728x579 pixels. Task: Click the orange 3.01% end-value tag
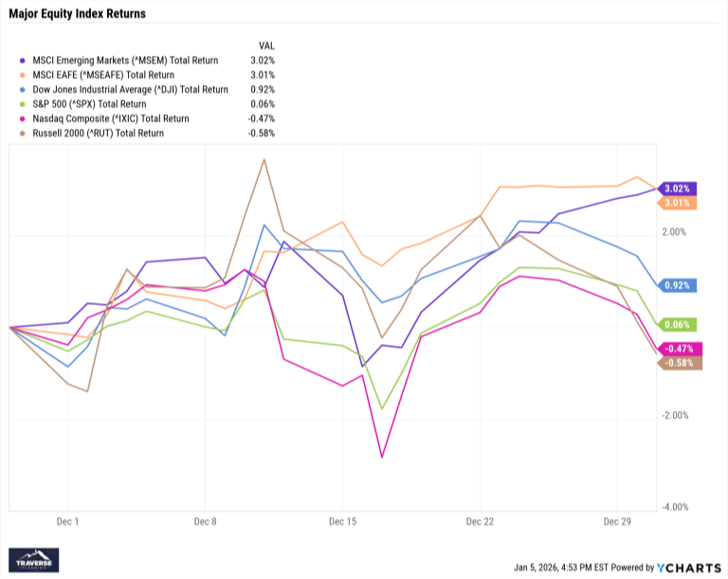click(x=681, y=203)
